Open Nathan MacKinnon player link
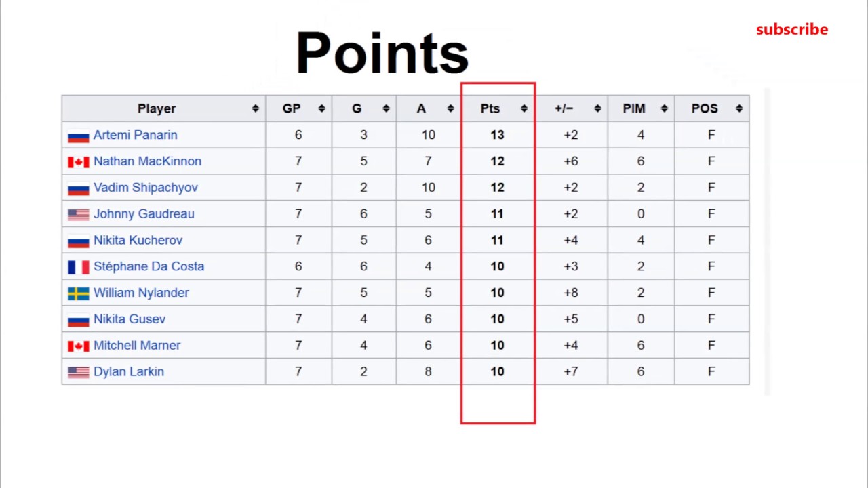This screenshot has width=868, height=488. [147, 161]
